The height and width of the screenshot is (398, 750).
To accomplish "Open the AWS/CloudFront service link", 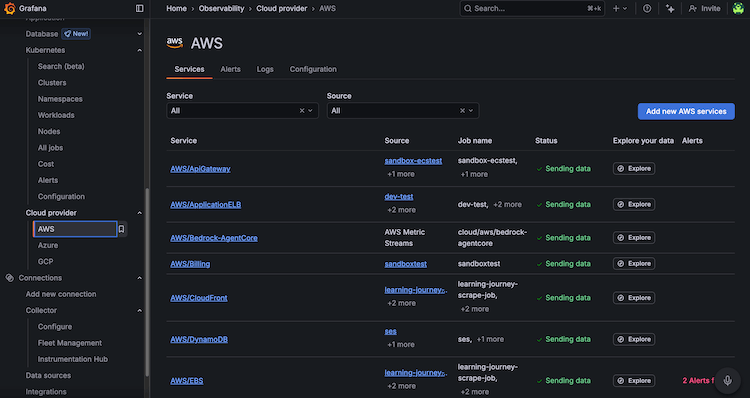I will pos(199,298).
